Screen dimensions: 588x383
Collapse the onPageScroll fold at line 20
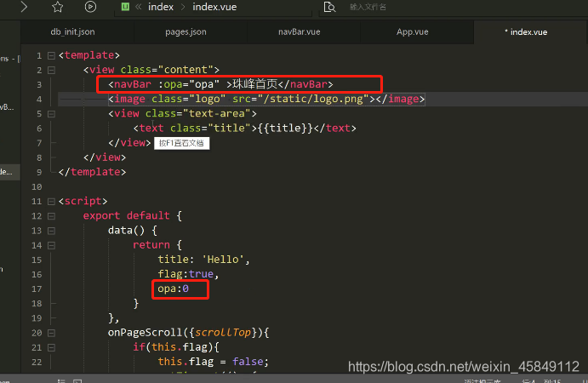pos(51,333)
